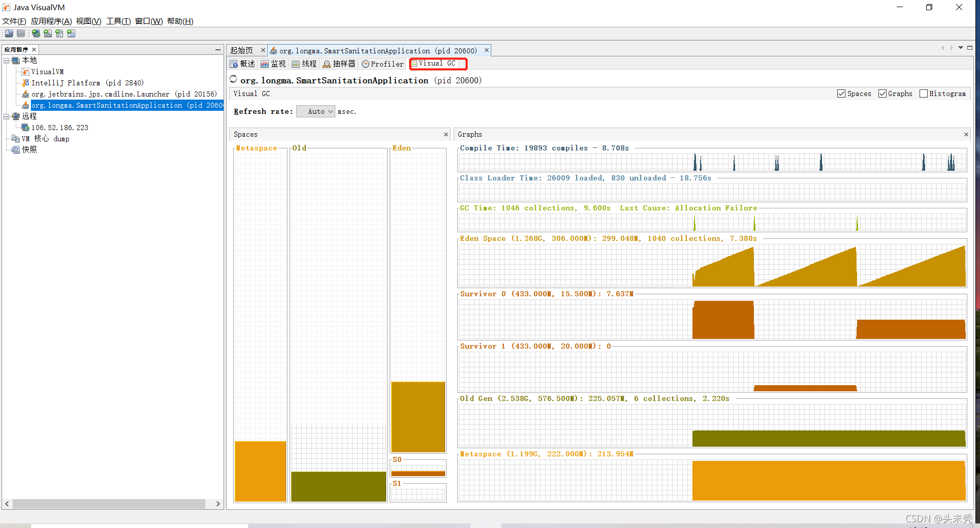The width and height of the screenshot is (980, 528).
Task: Toggle the Graphs checkbox
Action: click(882, 94)
